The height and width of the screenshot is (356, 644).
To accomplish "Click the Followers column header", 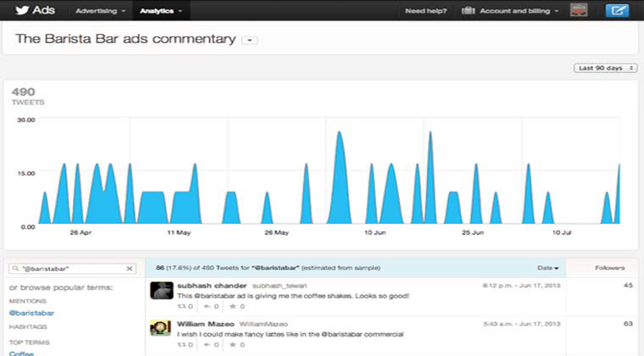I will [x=610, y=268].
